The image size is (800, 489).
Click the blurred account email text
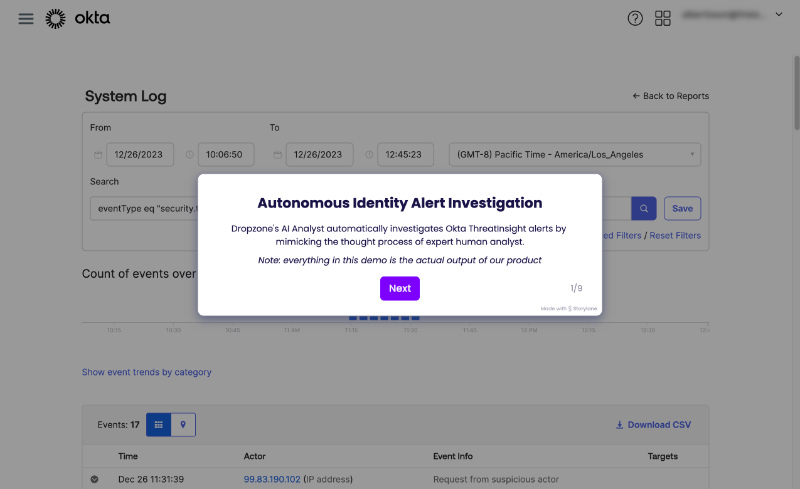point(723,15)
